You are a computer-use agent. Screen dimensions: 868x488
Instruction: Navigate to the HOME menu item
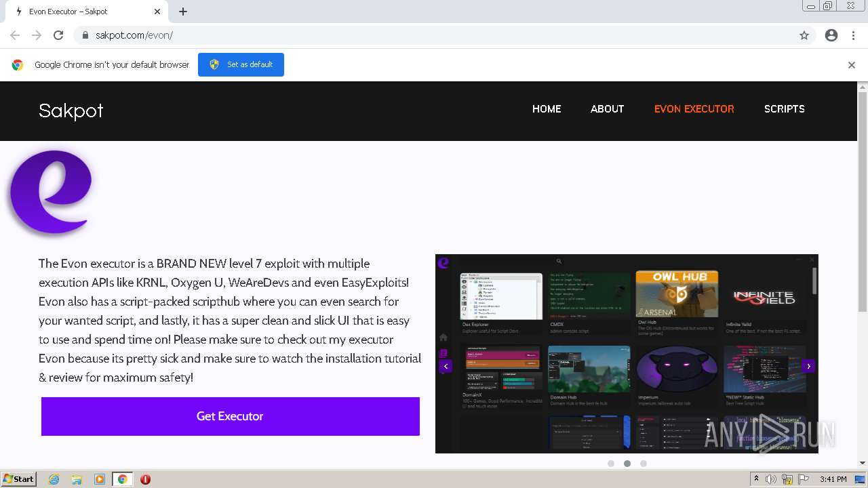click(547, 108)
